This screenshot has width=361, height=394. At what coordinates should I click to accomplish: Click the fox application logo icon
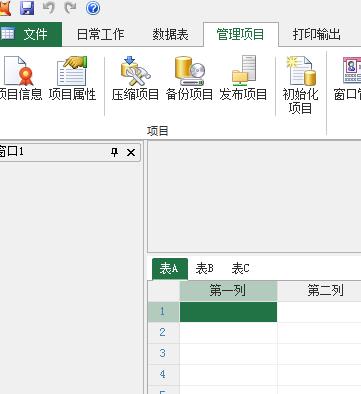click(x=5, y=8)
